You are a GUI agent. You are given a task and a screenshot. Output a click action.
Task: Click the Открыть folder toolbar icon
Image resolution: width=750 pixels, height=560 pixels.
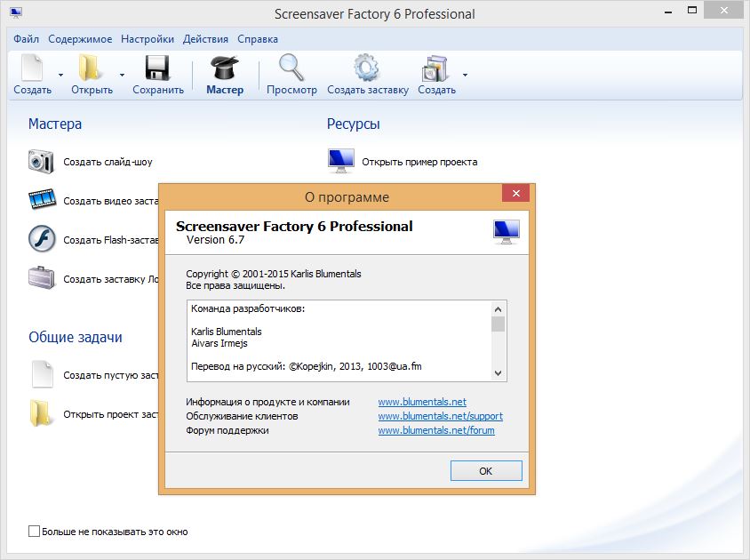pos(91,68)
